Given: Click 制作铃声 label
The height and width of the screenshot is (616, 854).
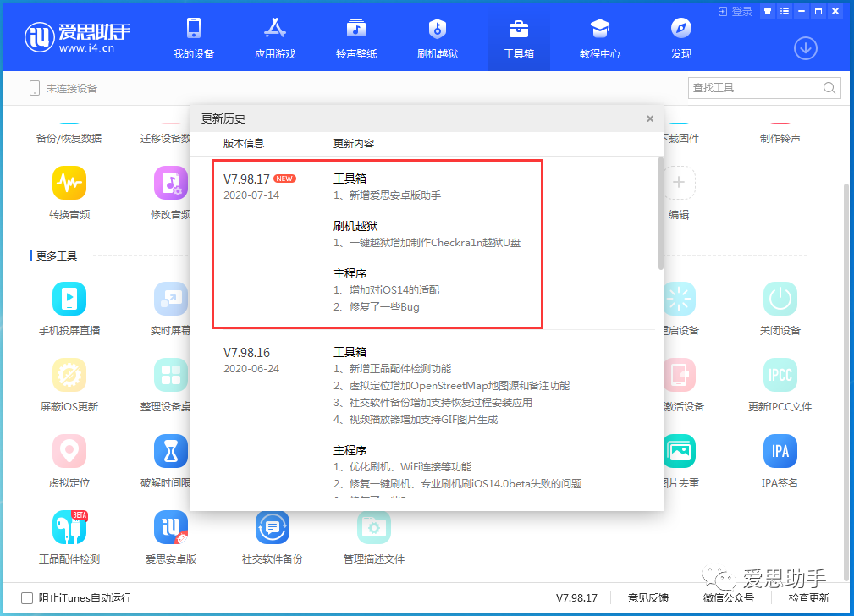Looking at the screenshot, I should click(x=780, y=138).
